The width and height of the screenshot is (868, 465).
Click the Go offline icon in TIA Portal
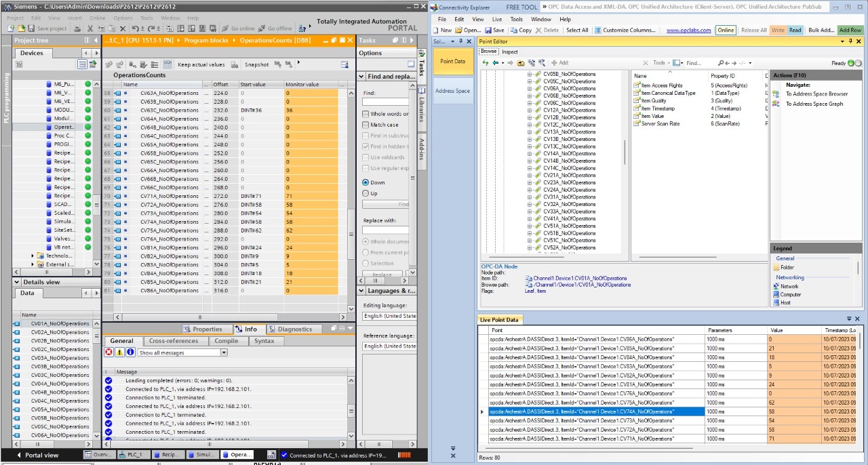(x=262, y=28)
